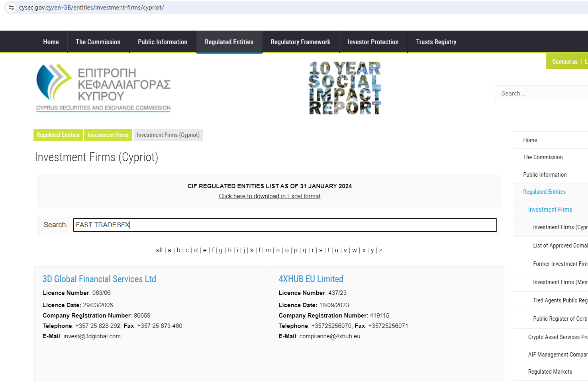Image resolution: width=588 pixels, height=382 pixels.
Task: Open 3D Global Financial Services Ltd entry
Action: (x=99, y=279)
